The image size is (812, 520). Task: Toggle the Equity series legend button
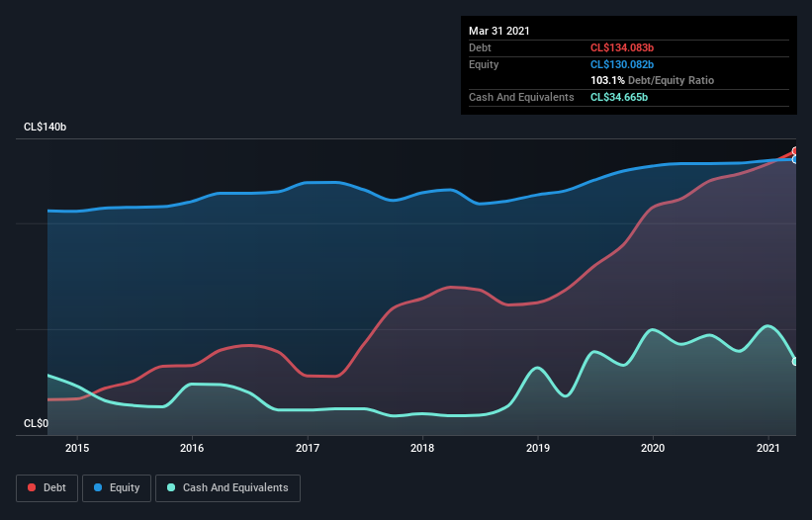pos(117,488)
